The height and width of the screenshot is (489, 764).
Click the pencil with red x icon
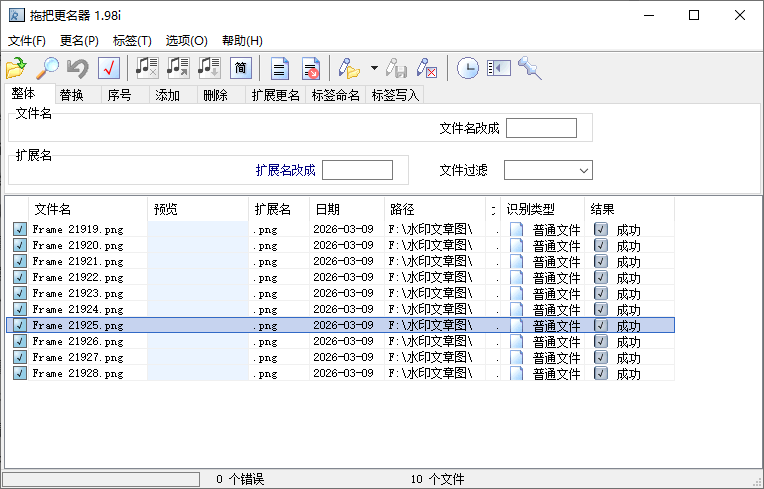(x=427, y=68)
